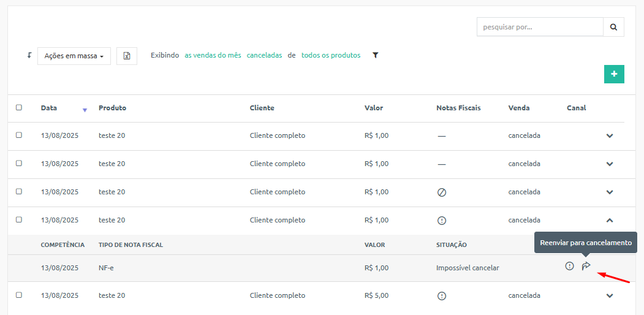
Task: Click the Excel export icon button
Action: (127, 56)
